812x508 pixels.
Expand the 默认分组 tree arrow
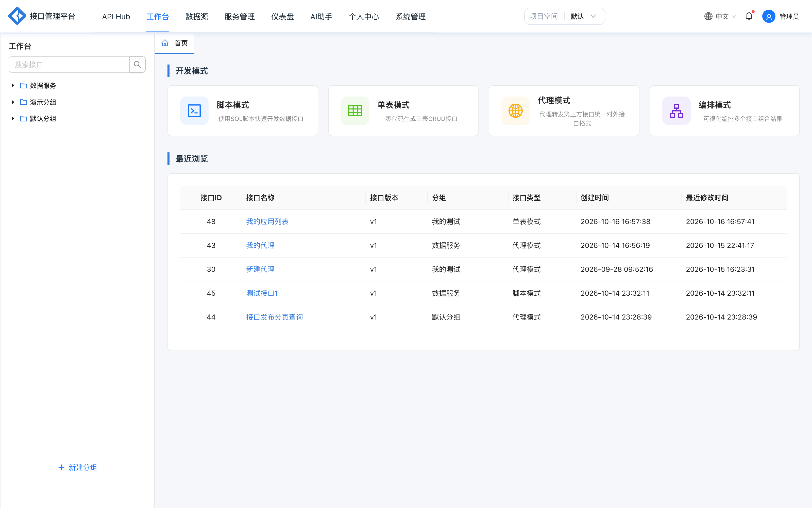(13, 119)
